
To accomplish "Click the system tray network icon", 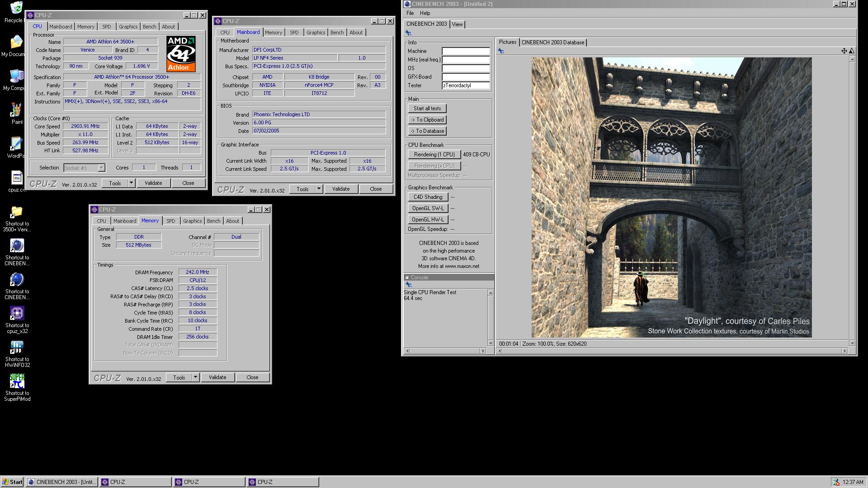I will 836,482.
